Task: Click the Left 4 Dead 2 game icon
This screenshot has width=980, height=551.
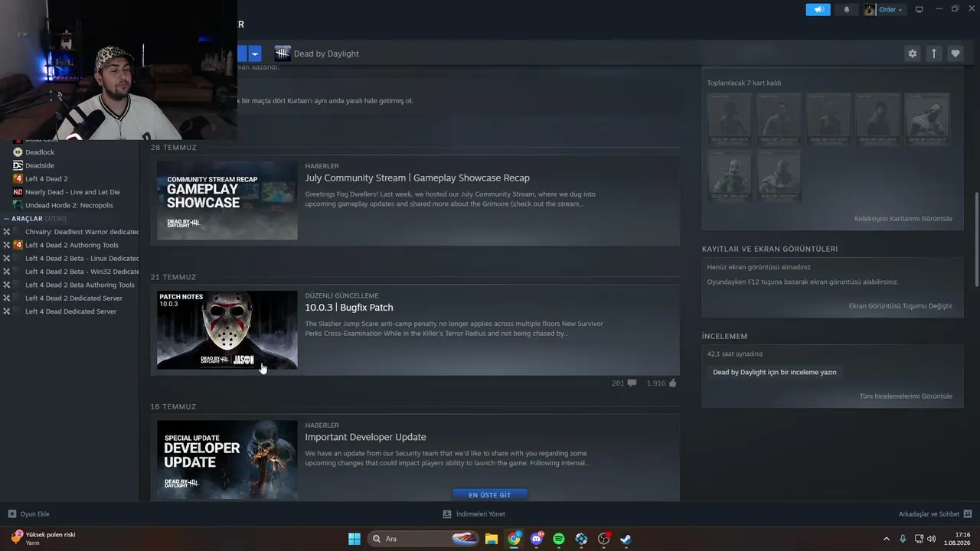Action: coord(18,178)
